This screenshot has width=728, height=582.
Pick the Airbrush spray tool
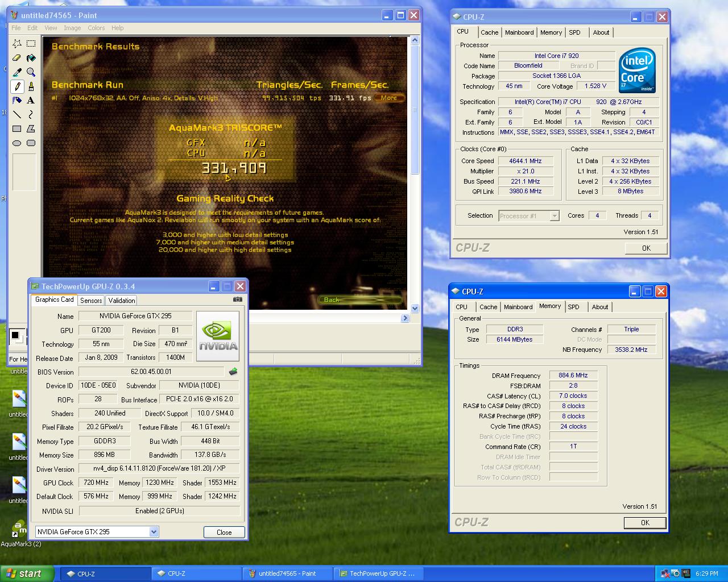click(x=17, y=101)
